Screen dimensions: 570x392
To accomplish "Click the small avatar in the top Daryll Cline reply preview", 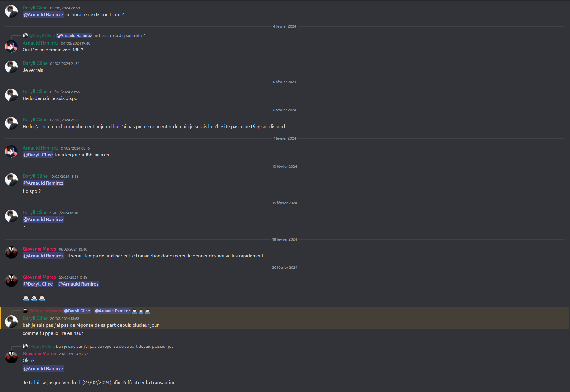I will click(x=25, y=35).
